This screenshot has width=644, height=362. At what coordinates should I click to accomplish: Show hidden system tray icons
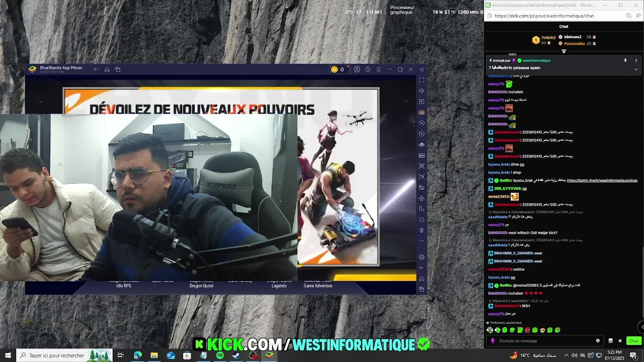pos(567,355)
